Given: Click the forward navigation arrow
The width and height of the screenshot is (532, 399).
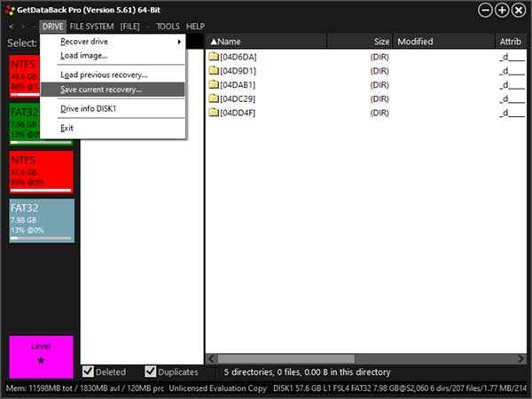Looking at the screenshot, I should pos(22,27).
